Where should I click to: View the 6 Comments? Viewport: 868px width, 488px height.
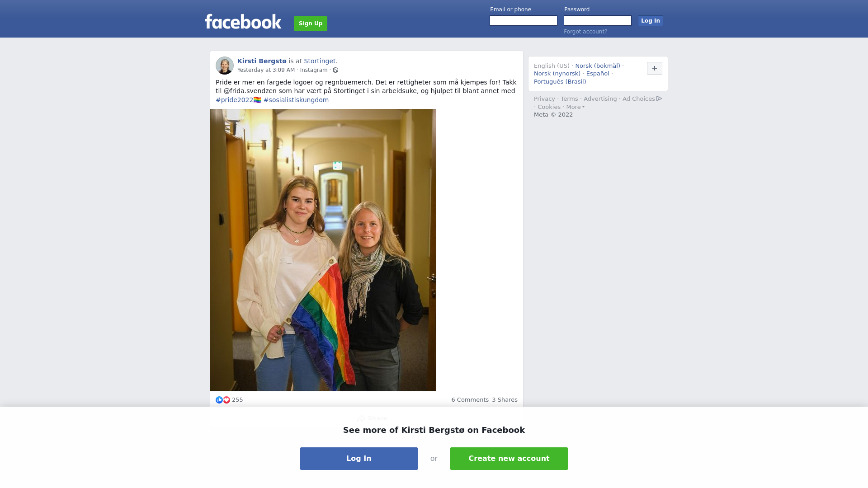point(470,400)
